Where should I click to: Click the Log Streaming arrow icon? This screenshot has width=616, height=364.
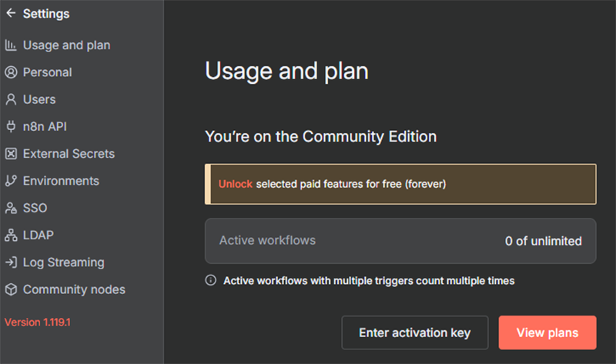click(x=11, y=262)
